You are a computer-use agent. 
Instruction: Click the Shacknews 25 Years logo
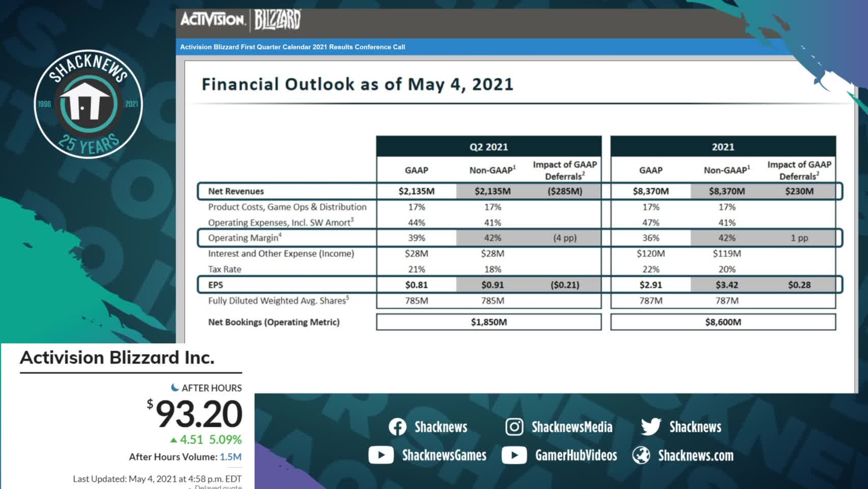tap(88, 104)
